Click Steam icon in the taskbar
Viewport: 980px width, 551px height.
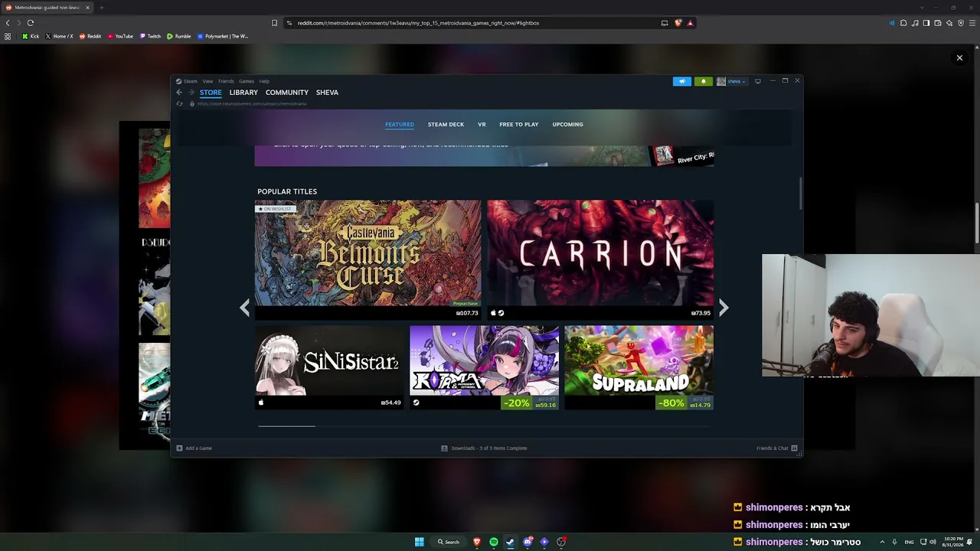[511, 542]
